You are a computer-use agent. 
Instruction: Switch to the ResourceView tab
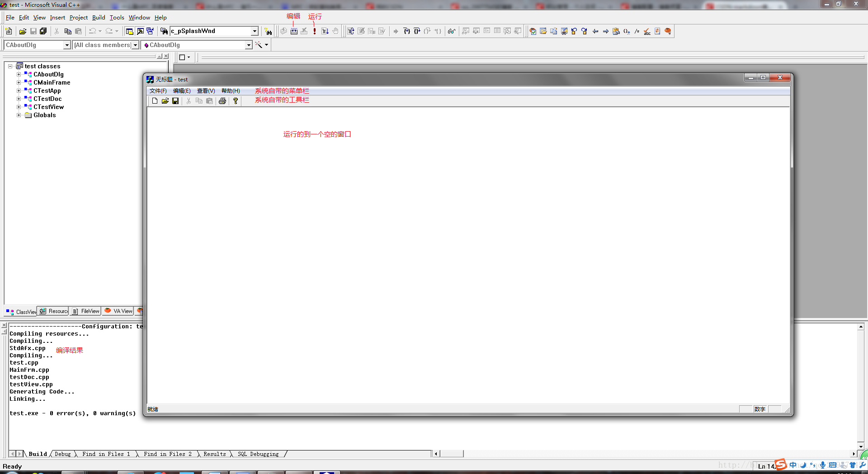[53, 311]
